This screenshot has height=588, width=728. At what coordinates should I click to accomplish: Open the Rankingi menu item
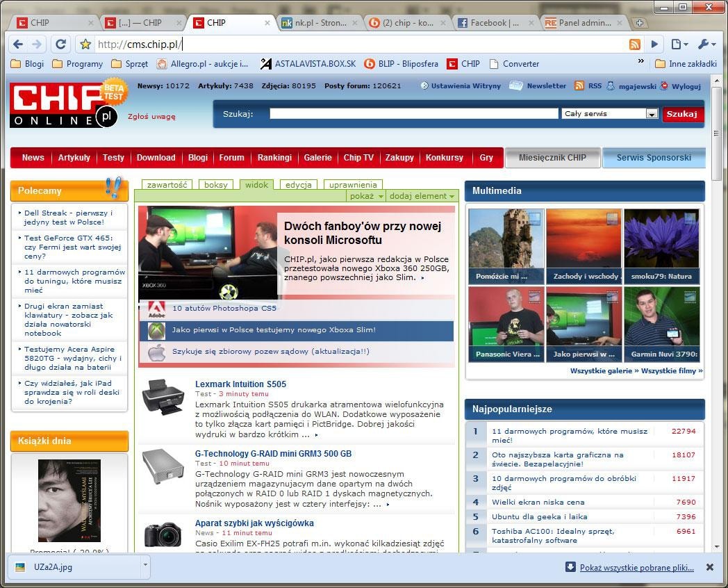274,158
